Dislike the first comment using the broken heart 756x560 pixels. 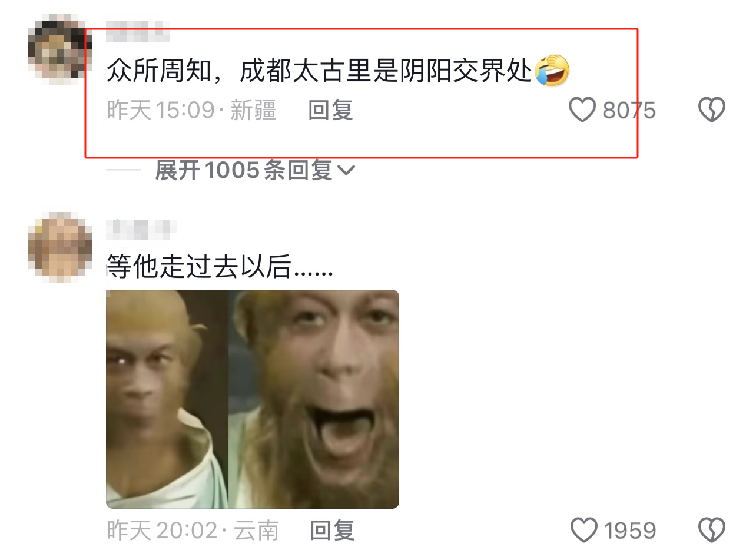711,110
